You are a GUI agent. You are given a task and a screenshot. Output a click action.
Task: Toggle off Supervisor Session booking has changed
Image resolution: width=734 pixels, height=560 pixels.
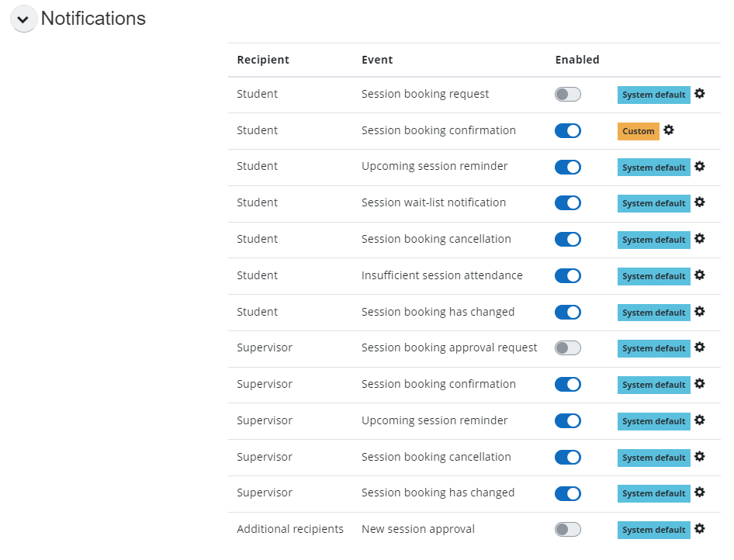coord(567,493)
